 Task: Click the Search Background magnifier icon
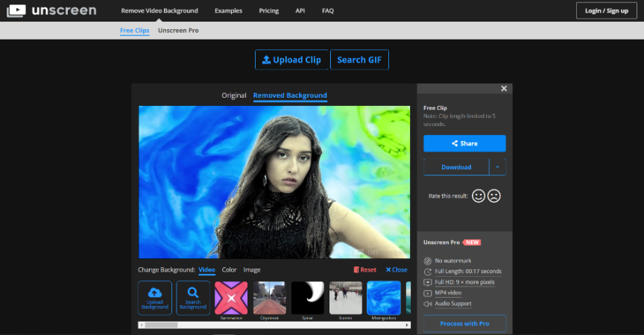192,293
